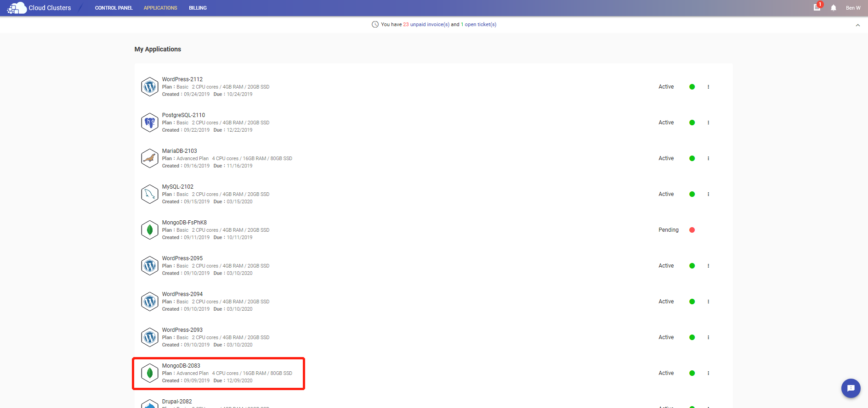868x408 pixels.
Task: Click the green status dot for MariaDB-2103
Action: tap(692, 158)
